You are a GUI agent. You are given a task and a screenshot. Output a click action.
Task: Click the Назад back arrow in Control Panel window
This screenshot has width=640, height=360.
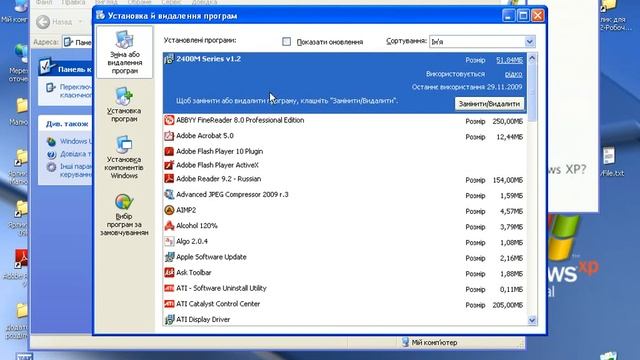pos(43,22)
